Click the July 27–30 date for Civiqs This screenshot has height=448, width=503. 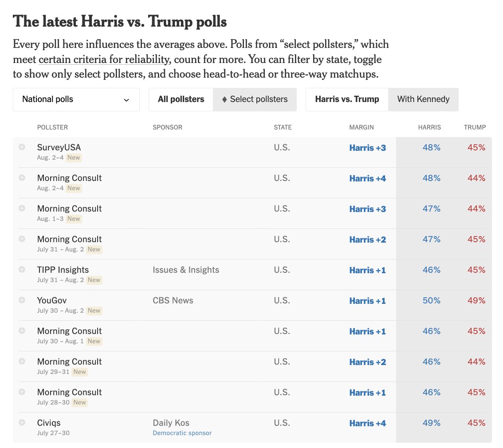[x=53, y=433]
